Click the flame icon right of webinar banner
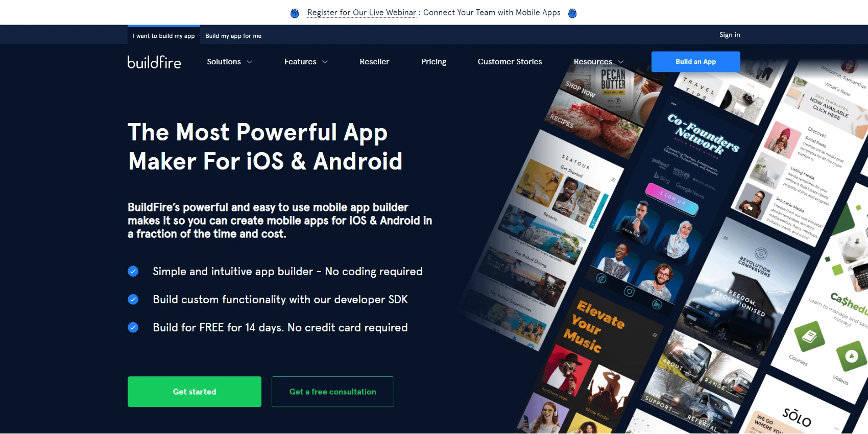Image resolution: width=868 pixels, height=434 pixels. coord(572,13)
